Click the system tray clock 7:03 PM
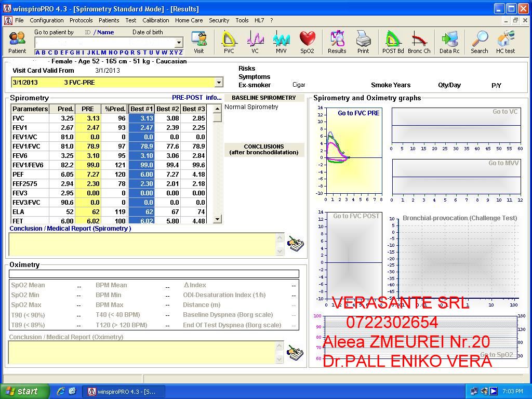This screenshot has width=532, height=399. tap(513, 391)
